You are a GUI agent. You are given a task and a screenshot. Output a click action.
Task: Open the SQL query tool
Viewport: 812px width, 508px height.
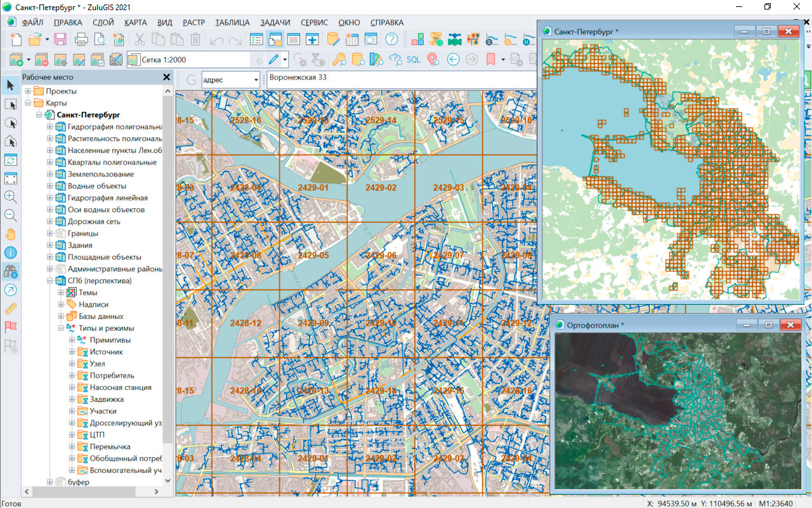[414, 60]
